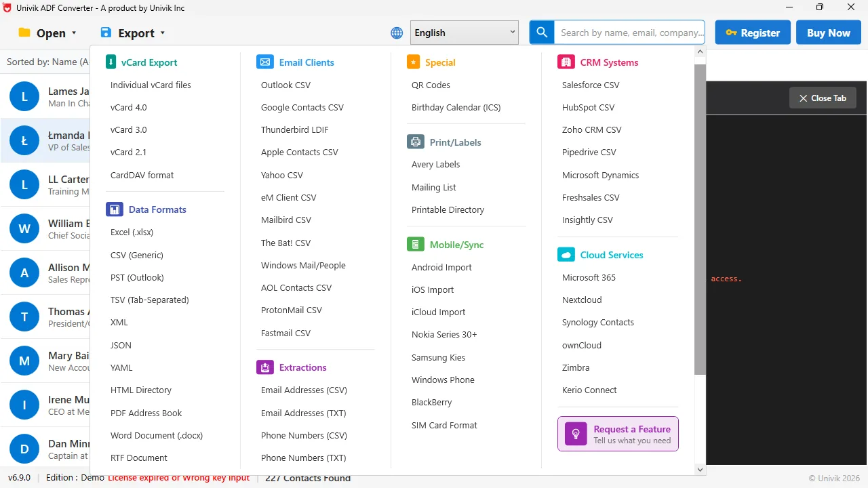Click the vCard Export section icon
The image size is (868, 488).
[x=111, y=62]
